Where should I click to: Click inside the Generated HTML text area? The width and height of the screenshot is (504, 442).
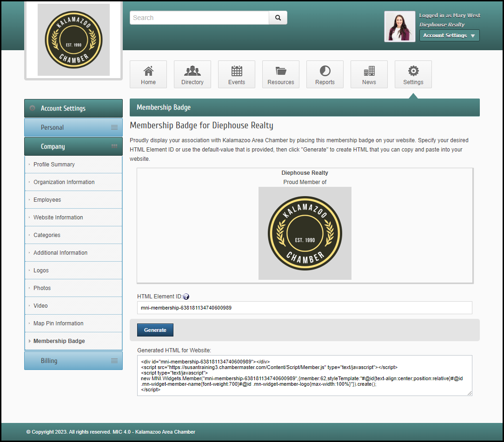tap(305, 376)
